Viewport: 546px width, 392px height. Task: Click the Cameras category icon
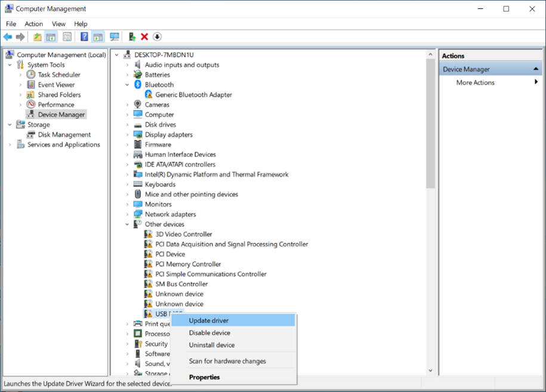(138, 104)
